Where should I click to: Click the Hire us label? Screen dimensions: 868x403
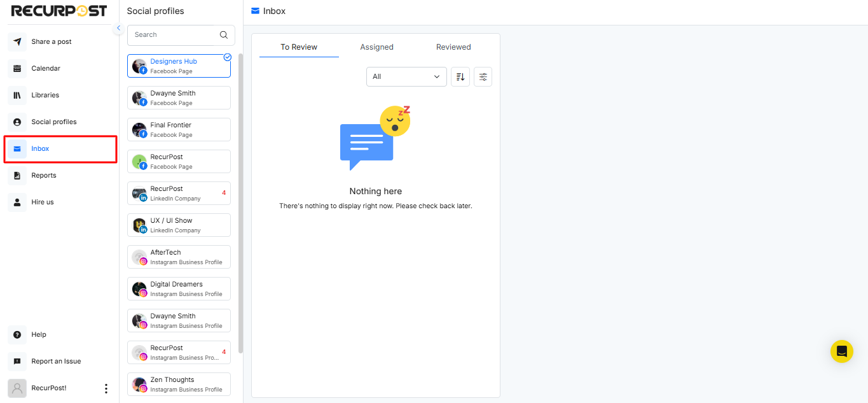click(x=43, y=202)
